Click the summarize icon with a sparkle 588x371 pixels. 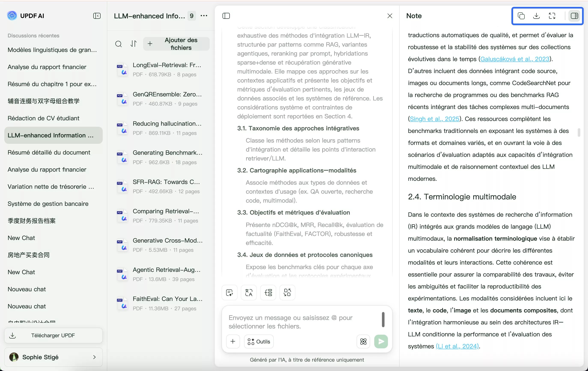tap(229, 292)
